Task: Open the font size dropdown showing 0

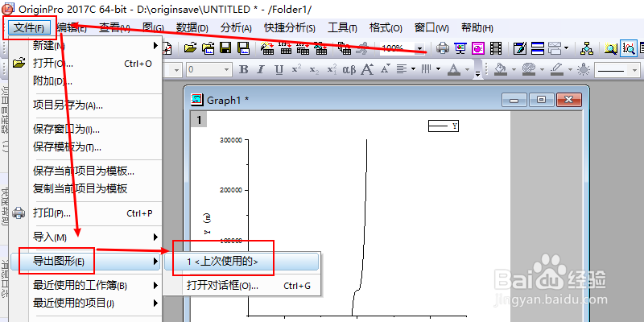Action: [227, 70]
